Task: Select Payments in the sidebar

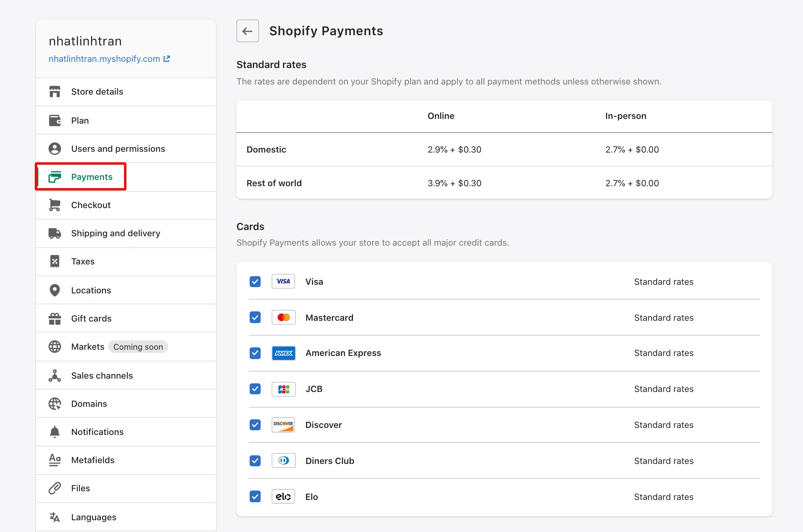Action: pyautogui.click(x=126, y=177)
